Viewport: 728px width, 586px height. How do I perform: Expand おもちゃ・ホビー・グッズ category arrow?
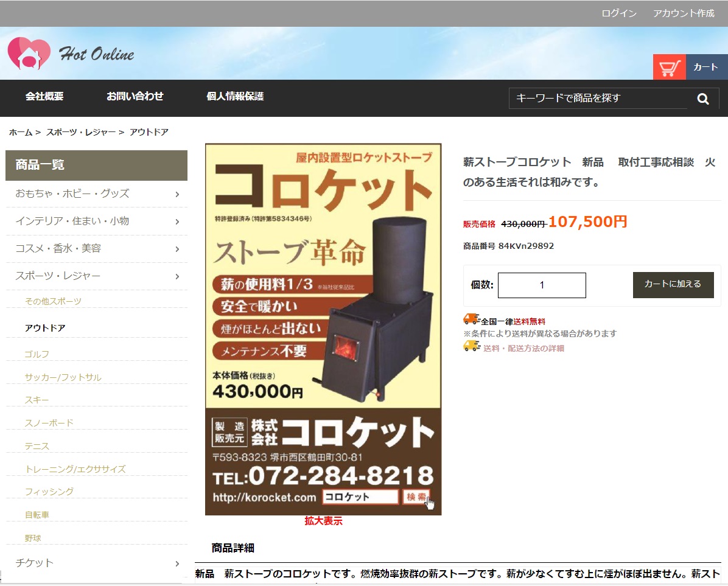177,194
